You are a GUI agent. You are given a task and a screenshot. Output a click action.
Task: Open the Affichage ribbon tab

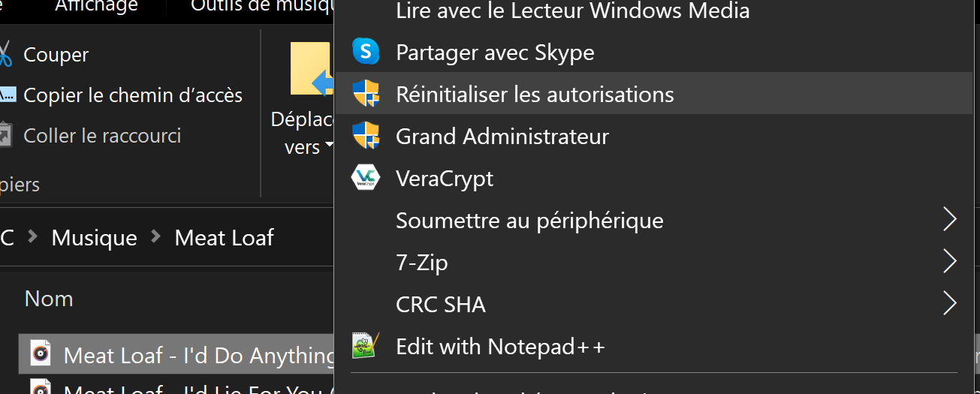tap(95, 7)
